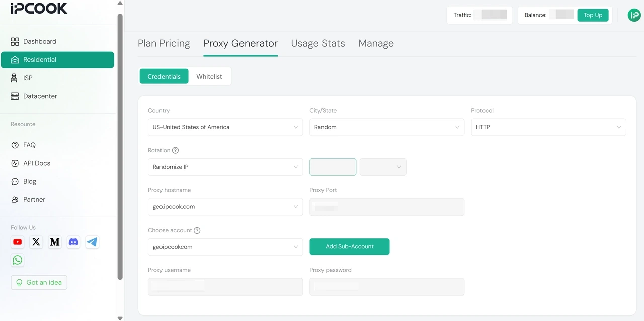Click the Datacenter server icon

point(15,96)
